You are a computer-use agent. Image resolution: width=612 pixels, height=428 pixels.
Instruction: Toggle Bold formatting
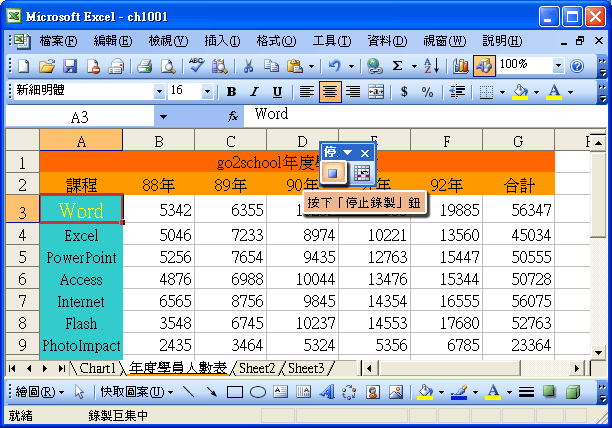[231, 92]
